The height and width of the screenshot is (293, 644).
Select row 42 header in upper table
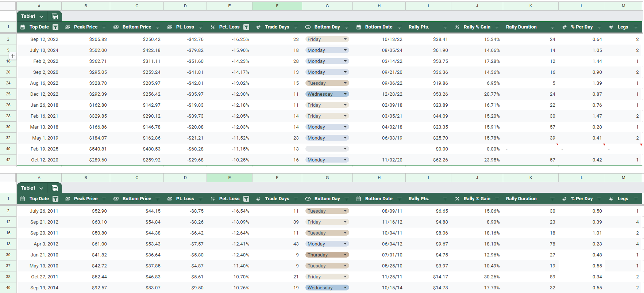pos(8,160)
